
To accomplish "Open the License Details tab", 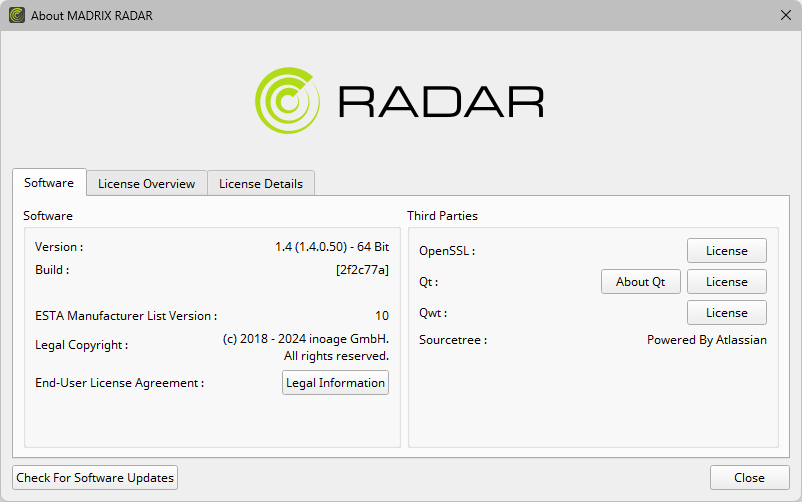I will pyautogui.click(x=261, y=184).
